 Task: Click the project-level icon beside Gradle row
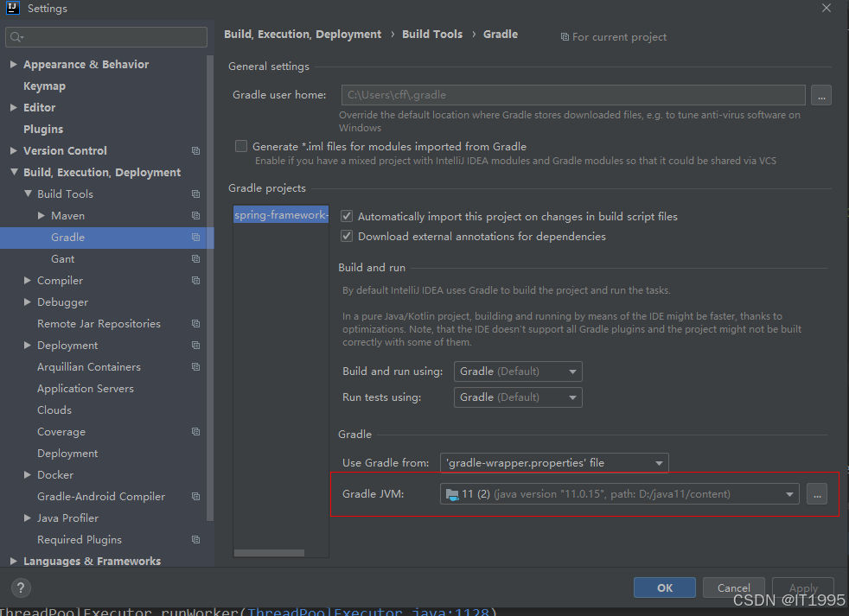(x=196, y=238)
